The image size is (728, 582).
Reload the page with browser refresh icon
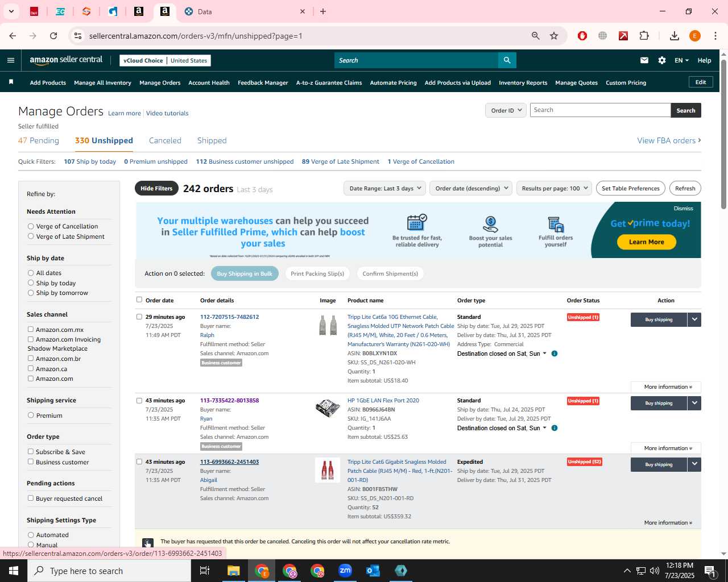(53, 36)
